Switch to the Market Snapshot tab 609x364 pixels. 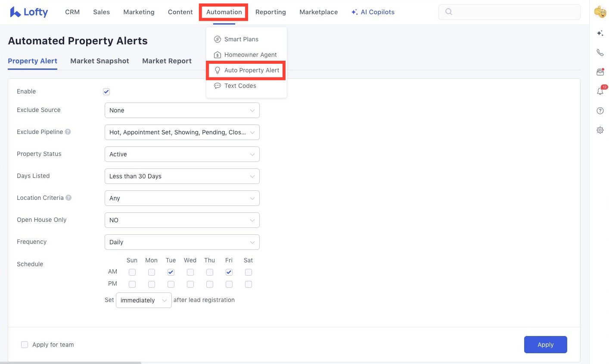point(99,61)
